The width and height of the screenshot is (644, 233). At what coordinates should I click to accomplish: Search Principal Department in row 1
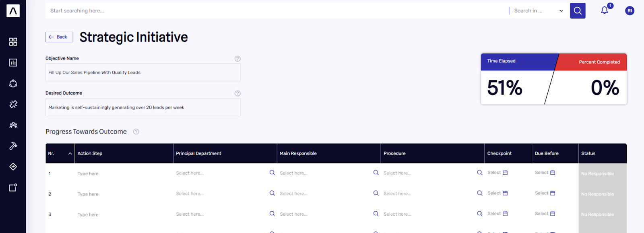272,173
